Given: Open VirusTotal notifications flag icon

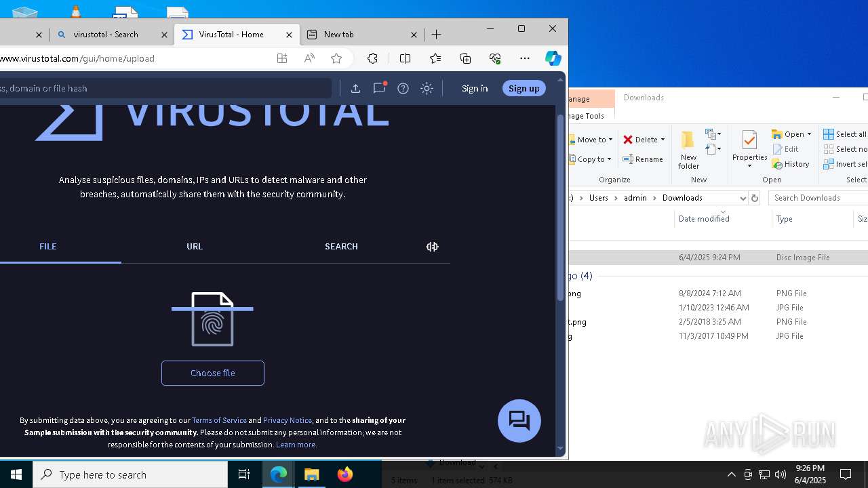Looking at the screenshot, I should (379, 88).
